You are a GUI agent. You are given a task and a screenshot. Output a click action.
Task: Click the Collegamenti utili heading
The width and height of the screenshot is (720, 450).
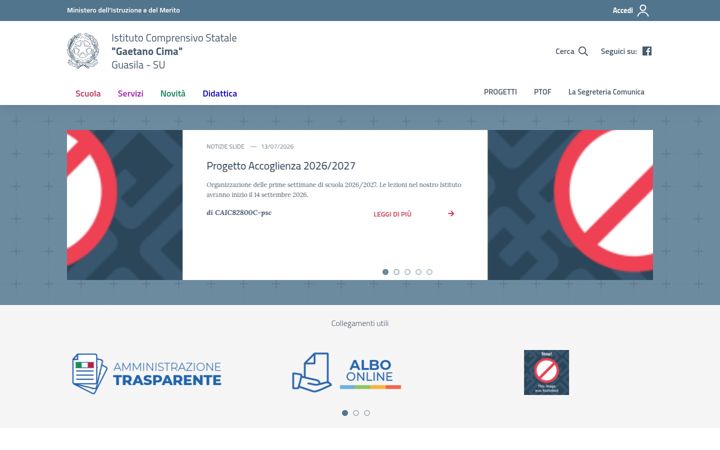click(360, 323)
